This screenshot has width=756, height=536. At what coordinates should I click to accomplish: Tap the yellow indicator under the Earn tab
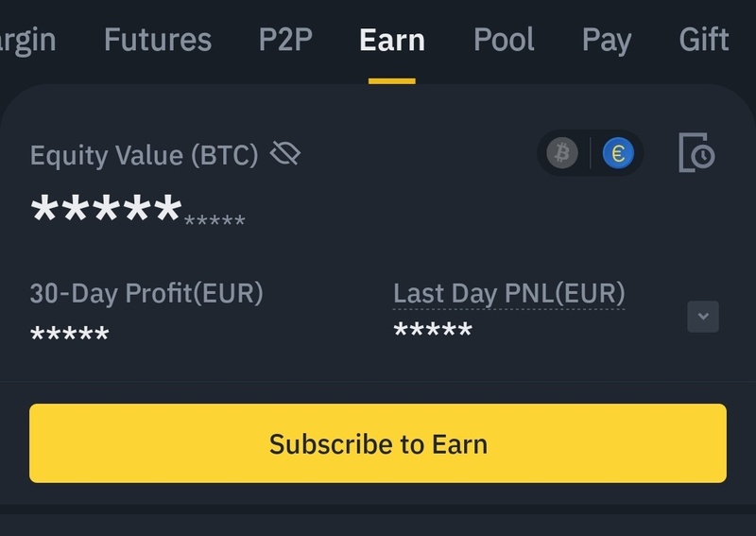392,81
